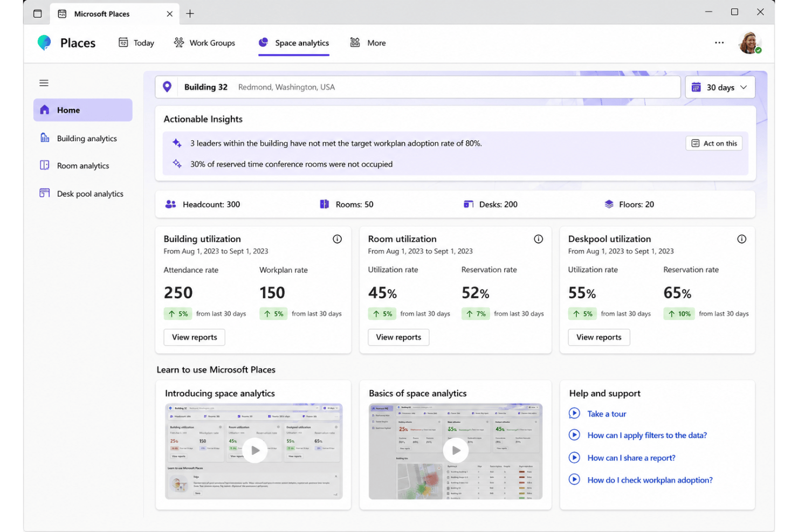Viewport: 798px width, 532px height.
Task: View reports for Deskpool utilization
Action: [x=599, y=337]
